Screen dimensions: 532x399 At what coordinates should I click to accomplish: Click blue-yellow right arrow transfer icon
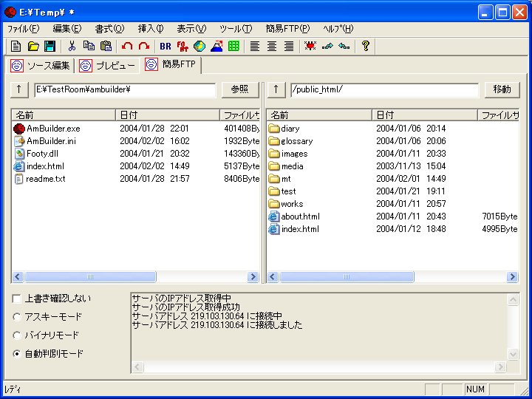click(x=327, y=46)
